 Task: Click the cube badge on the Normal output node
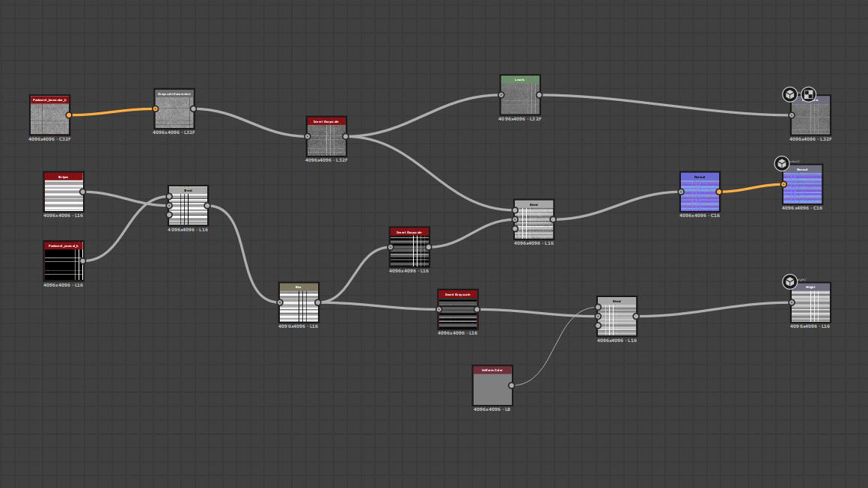(x=781, y=164)
